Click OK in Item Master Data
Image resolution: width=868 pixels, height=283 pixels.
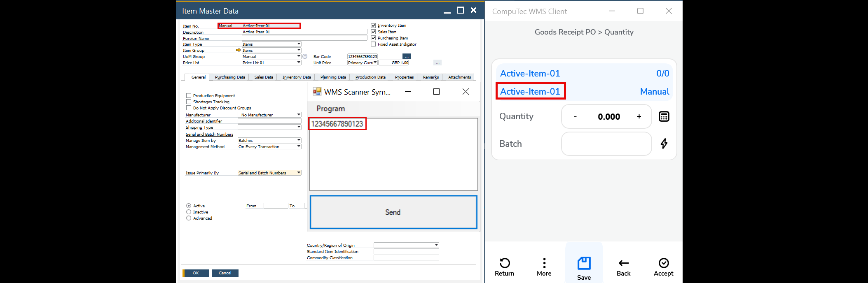tap(196, 273)
